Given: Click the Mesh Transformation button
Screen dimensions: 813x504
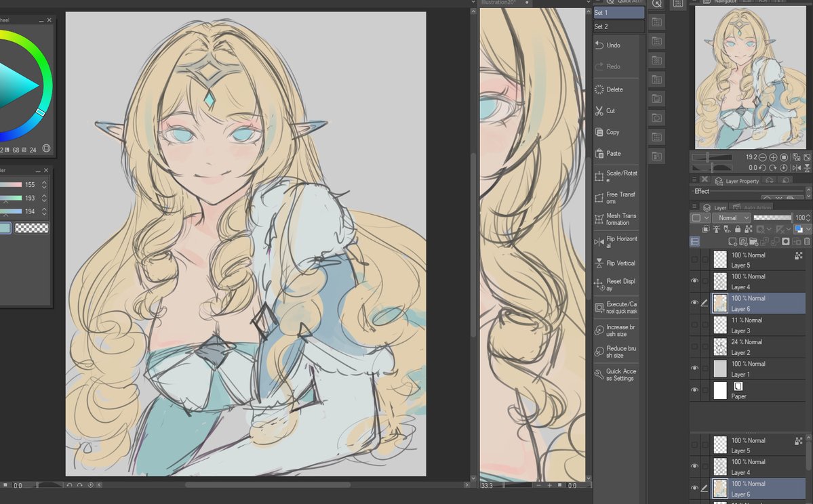Looking at the screenshot, I should tap(616, 219).
